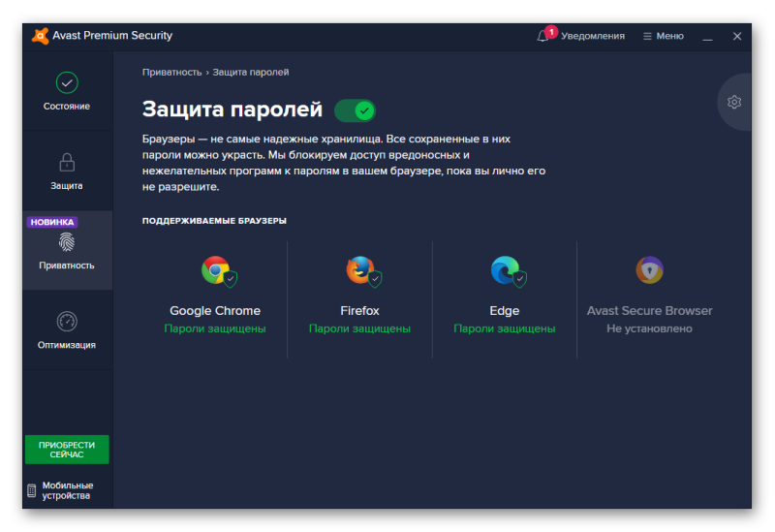Click the Пароли защищены status under Edge
The width and height of the screenshot is (775, 532).
[505, 329]
